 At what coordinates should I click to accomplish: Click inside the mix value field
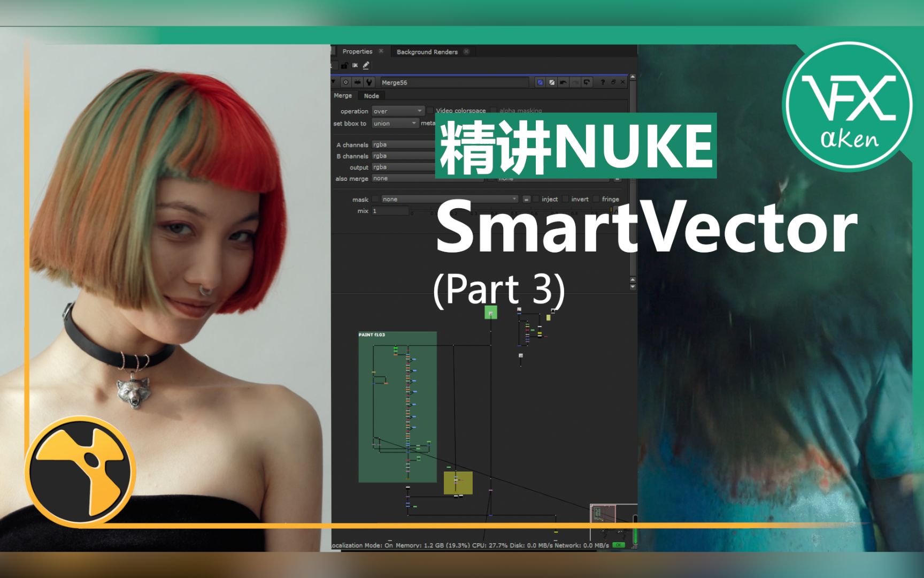click(390, 210)
